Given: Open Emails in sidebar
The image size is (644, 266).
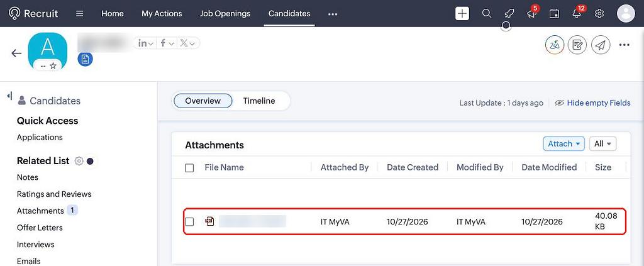Looking at the screenshot, I should pos(29,261).
